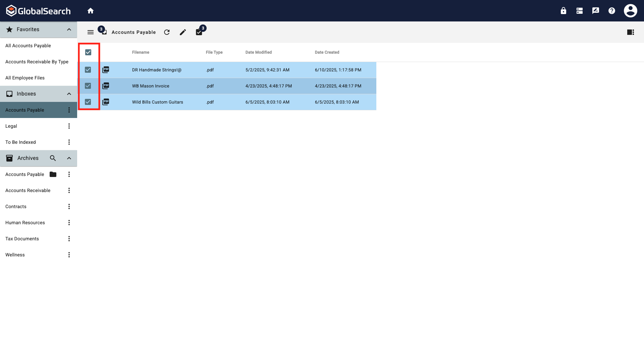Click the search icon in the Archives header
Viewport: 644px width, 362px height.
pyautogui.click(x=53, y=158)
